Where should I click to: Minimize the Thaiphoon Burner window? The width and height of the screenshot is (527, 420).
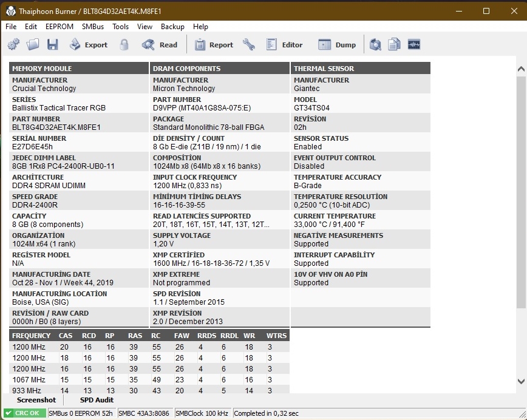tap(459, 11)
